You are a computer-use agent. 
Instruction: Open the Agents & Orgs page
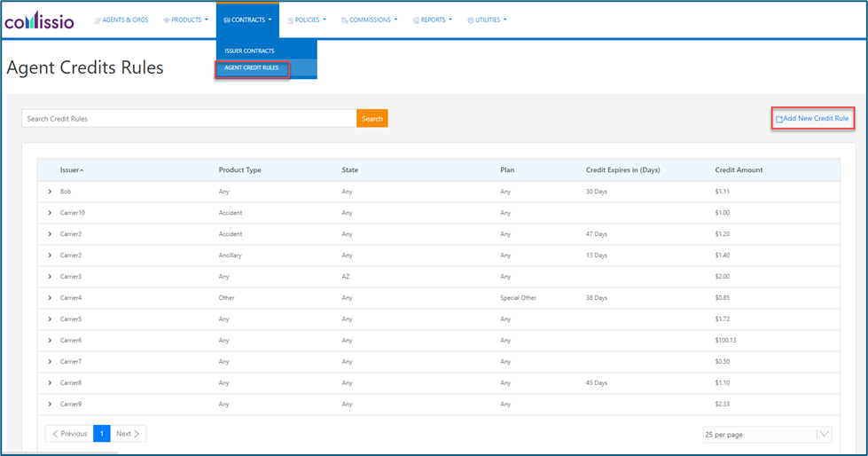coord(122,20)
